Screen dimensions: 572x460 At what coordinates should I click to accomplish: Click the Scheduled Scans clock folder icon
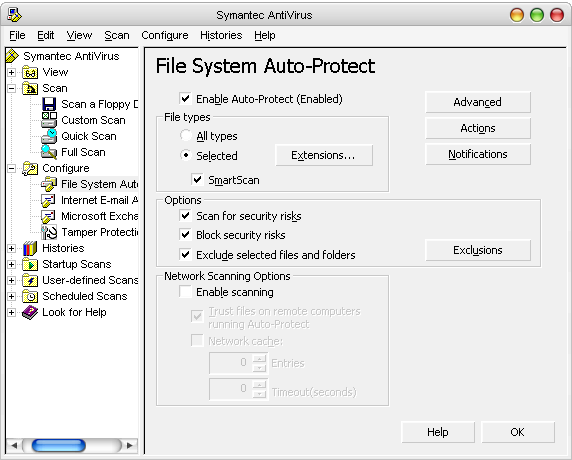[30, 297]
